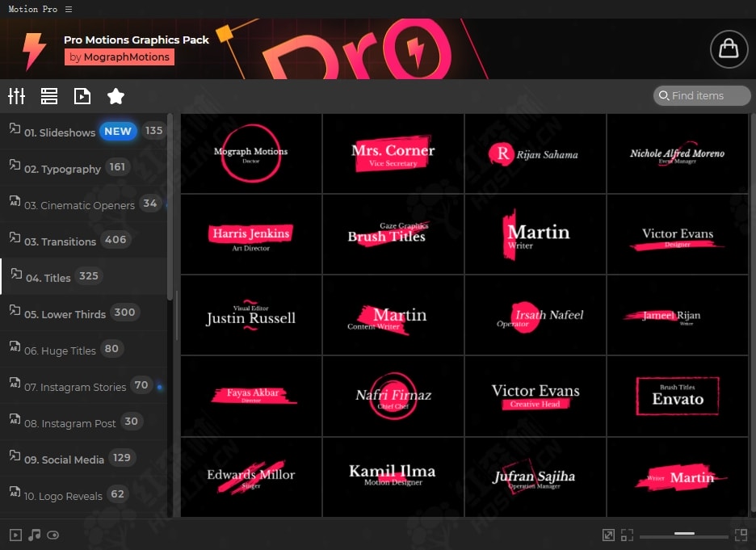Click the folder icon next to 02. Typography

15,165
